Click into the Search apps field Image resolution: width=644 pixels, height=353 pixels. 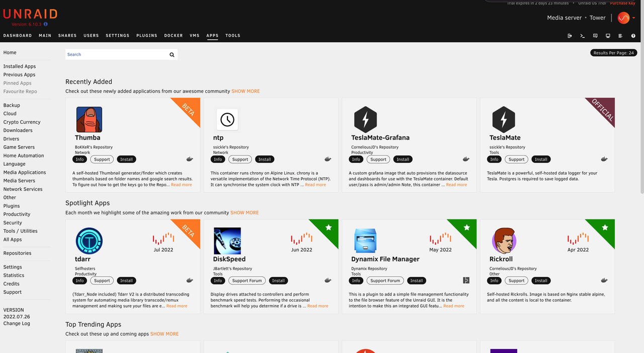(x=116, y=54)
